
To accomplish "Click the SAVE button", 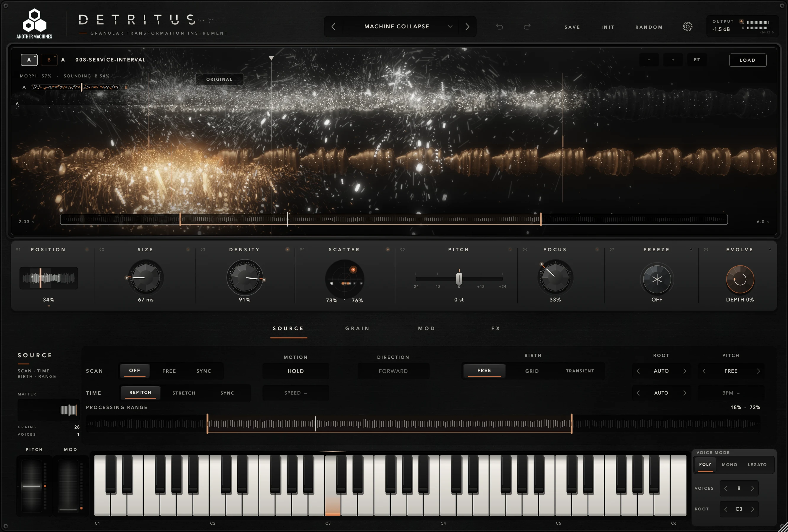I will tap(572, 27).
